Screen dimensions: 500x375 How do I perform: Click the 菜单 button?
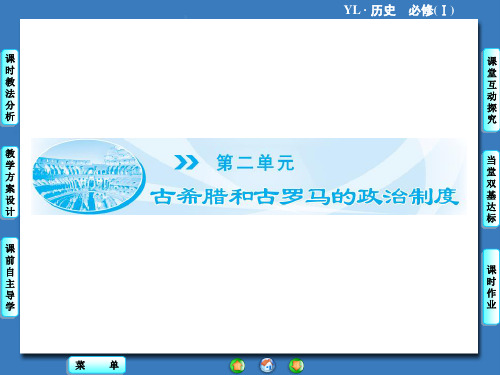point(97,365)
